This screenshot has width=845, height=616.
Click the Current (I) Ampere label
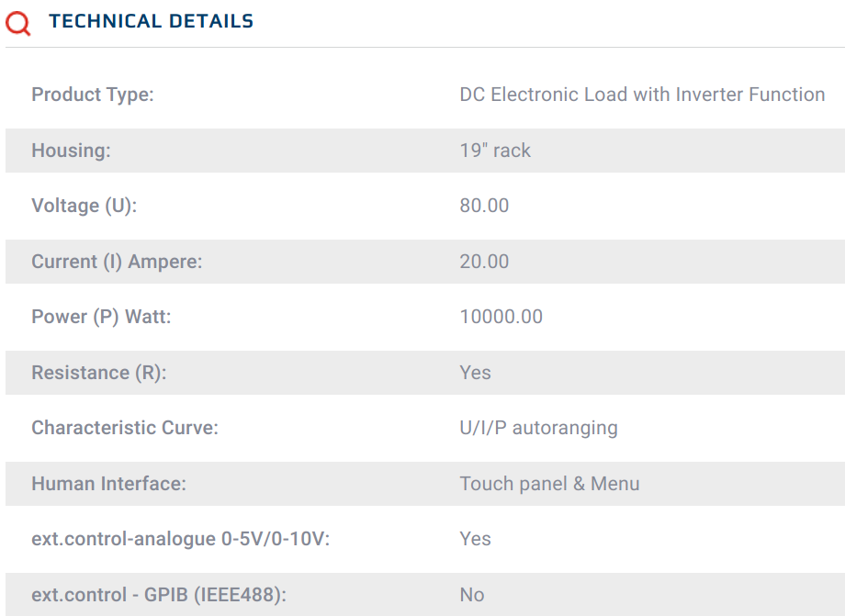point(117,262)
